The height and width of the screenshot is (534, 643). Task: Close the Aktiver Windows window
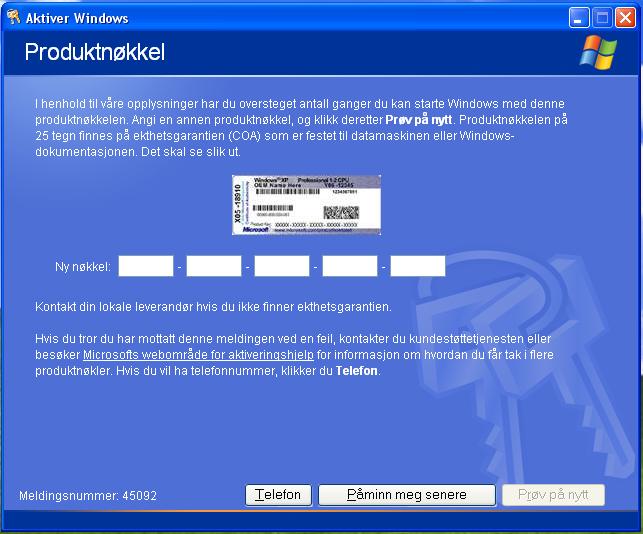pos(625,18)
